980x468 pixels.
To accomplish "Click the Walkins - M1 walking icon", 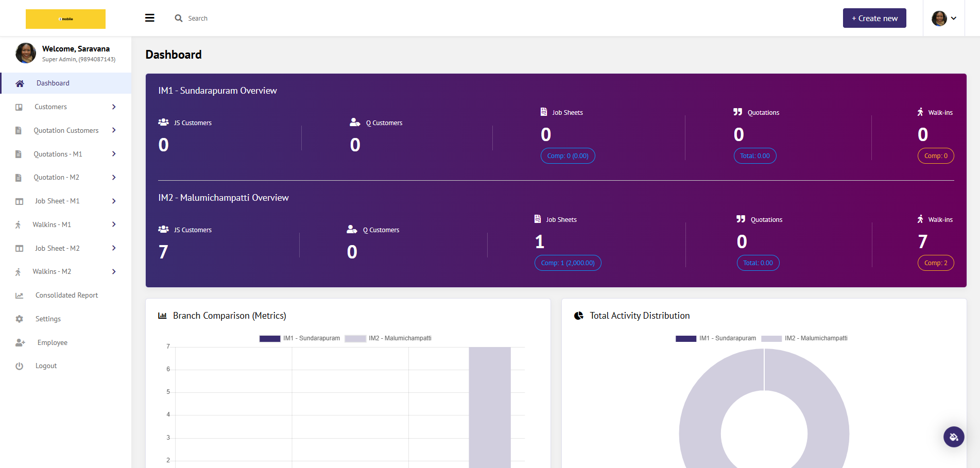I will (18, 224).
